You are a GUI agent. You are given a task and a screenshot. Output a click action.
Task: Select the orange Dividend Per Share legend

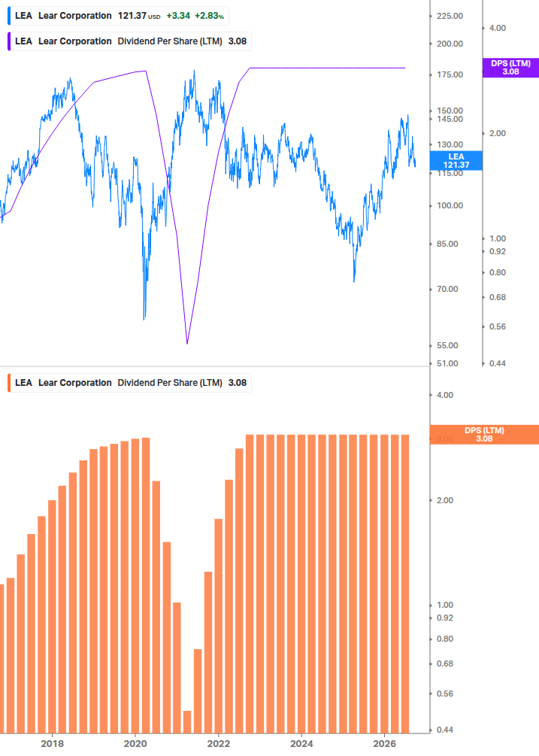pos(129,383)
